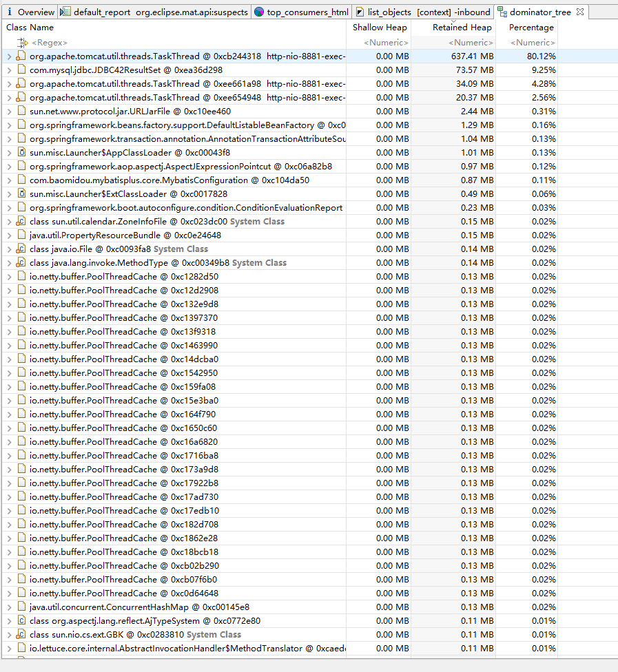Expand JDBC42ResultSet 0xea36d298 row
The width and height of the screenshot is (618, 672).
click(x=9, y=70)
